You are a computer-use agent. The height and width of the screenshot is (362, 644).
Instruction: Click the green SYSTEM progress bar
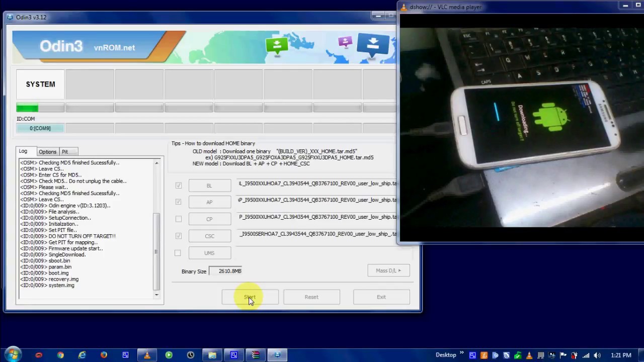tap(40, 108)
